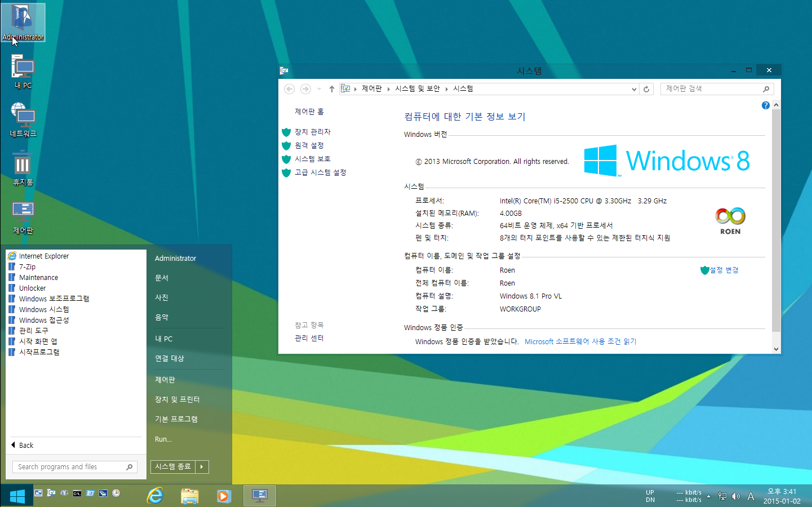Open 고급 시스템 설정 link
Screen dimensions: 812x507
pos(321,172)
